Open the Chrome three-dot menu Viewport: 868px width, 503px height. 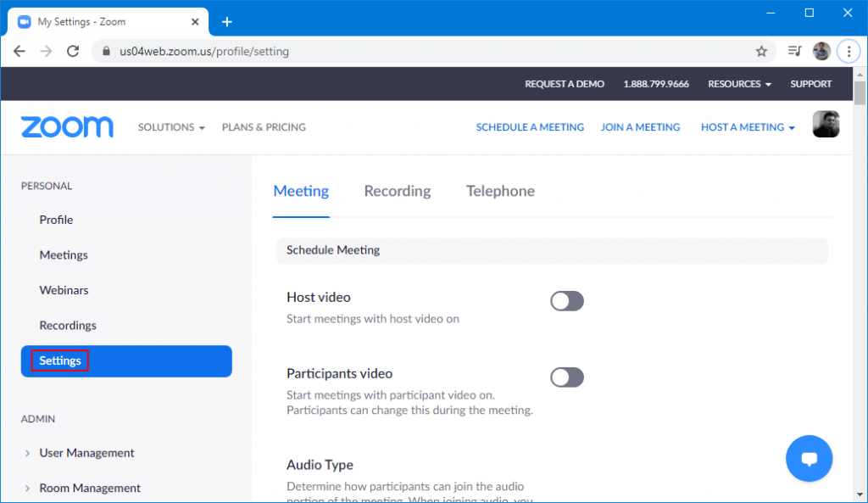(x=849, y=51)
